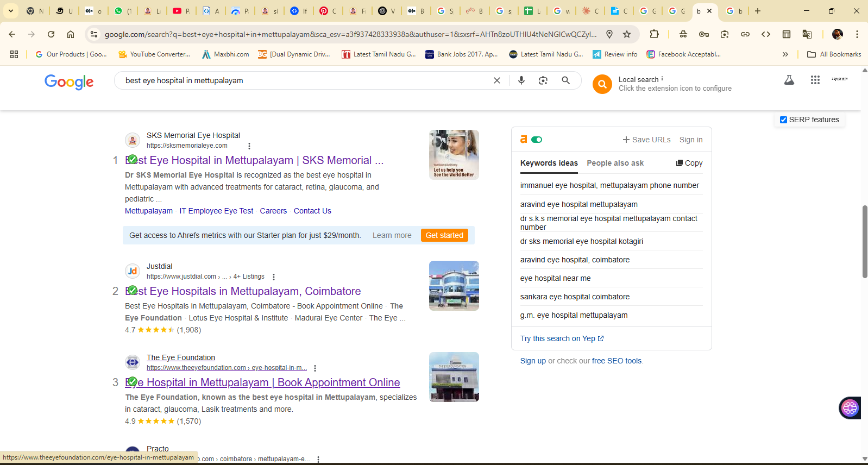Click the browser address bar URL
The image size is (868, 465).
pyautogui.click(x=350, y=34)
